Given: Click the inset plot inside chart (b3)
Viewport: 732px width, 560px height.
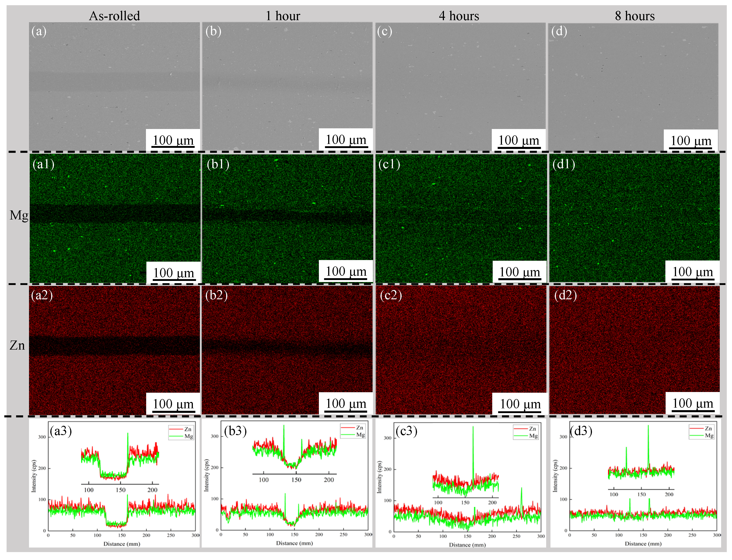Looking at the screenshot, I should pyautogui.click(x=295, y=457).
